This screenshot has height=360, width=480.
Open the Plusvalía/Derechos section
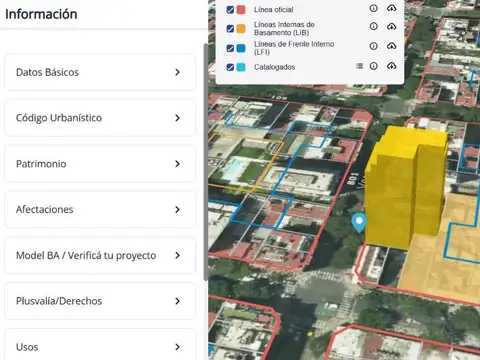(x=100, y=301)
